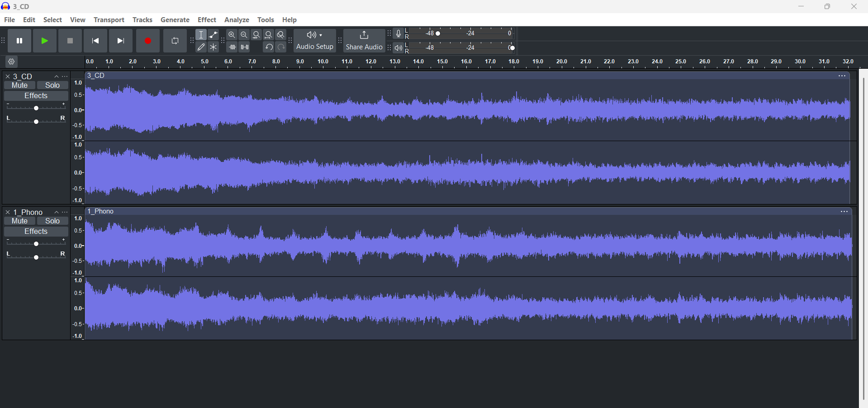Select the Envelope tool

coord(213,35)
